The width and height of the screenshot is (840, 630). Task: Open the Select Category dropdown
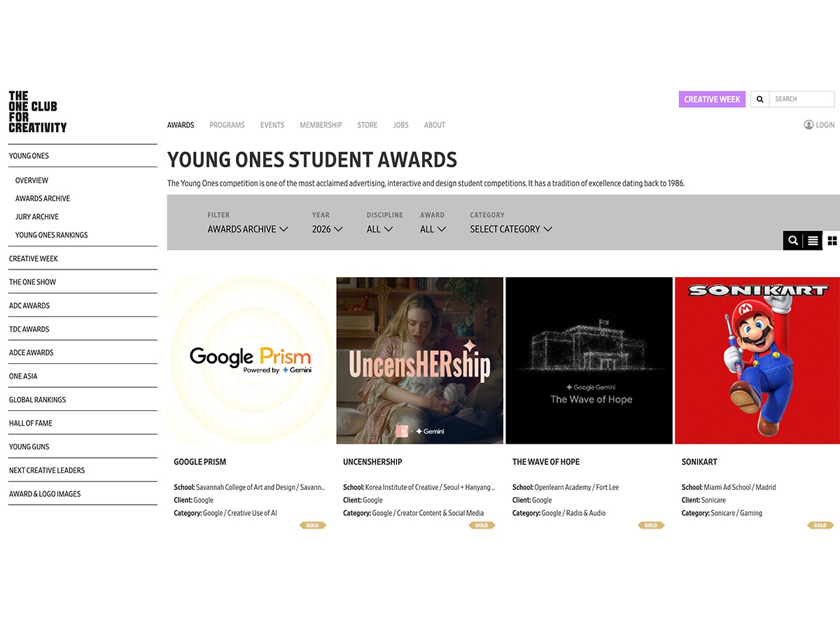(511, 229)
